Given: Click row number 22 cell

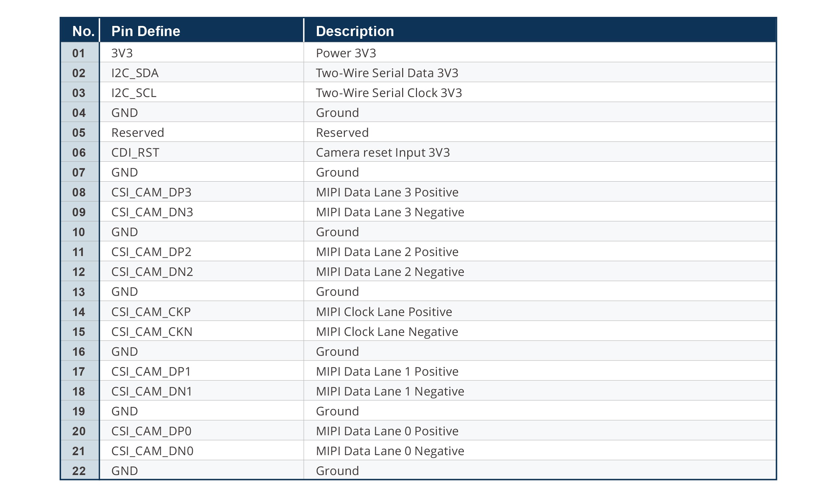Looking at the screenshot, I should click(79, 471).
